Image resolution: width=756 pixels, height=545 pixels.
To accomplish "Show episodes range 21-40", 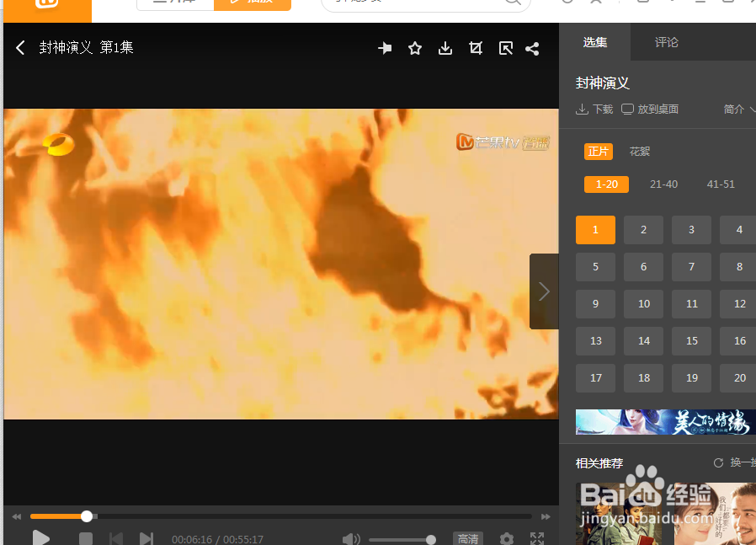I will (663, 184).
